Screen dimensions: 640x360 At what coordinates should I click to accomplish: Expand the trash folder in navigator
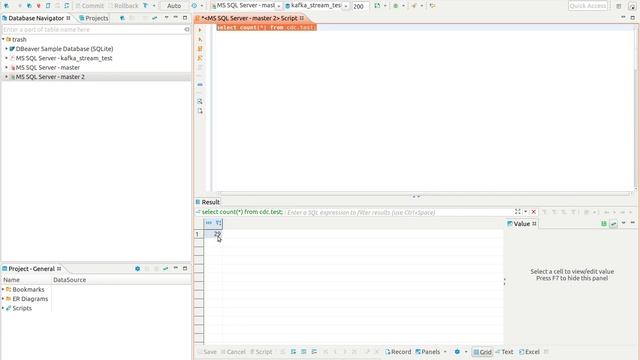[x=3, y=40]
